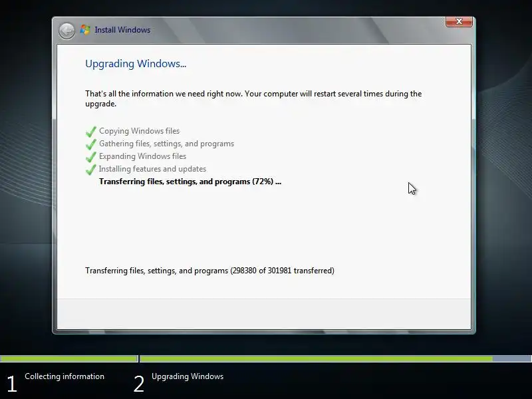Viewport: 532px width, 399px height.
Task: Click 'Gathering files, settings, and programs' step text
Action: click(x=167, y=144)
